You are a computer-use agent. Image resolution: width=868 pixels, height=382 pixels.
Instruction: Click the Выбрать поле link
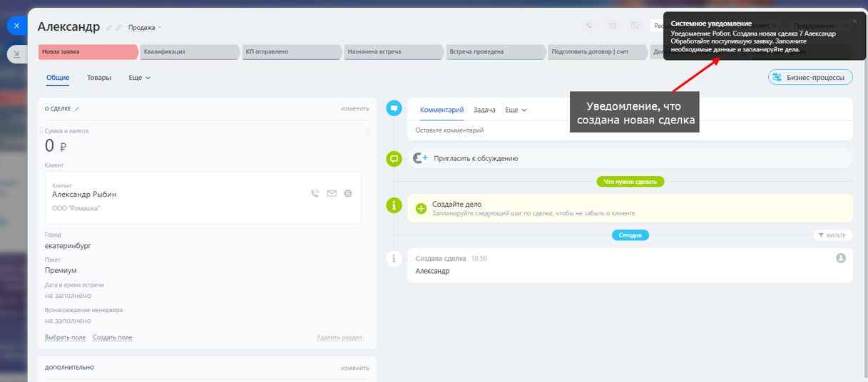tap(65, 338)
